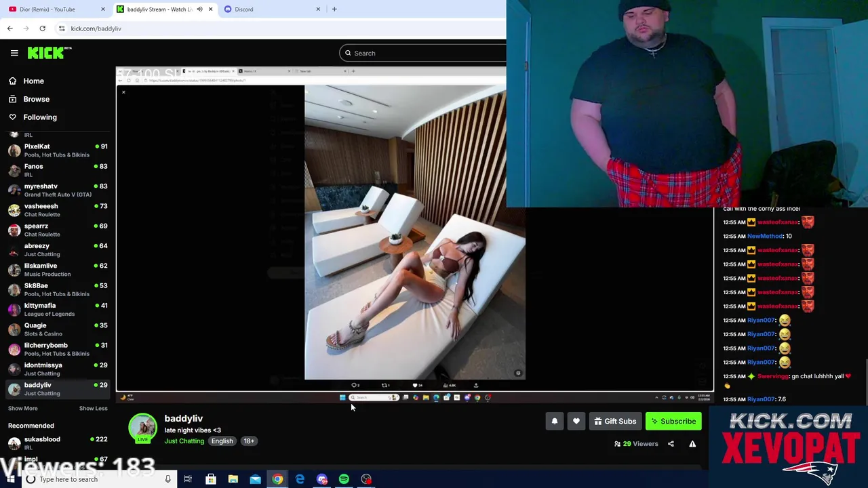Open myreshatv channel in sidebar

(x=58, y=190)
